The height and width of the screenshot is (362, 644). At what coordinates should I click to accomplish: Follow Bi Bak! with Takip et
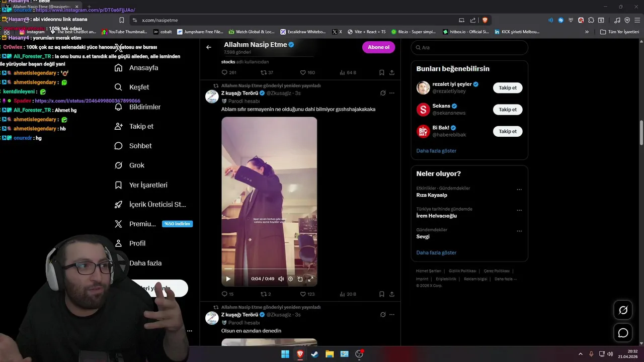[508, 131]
